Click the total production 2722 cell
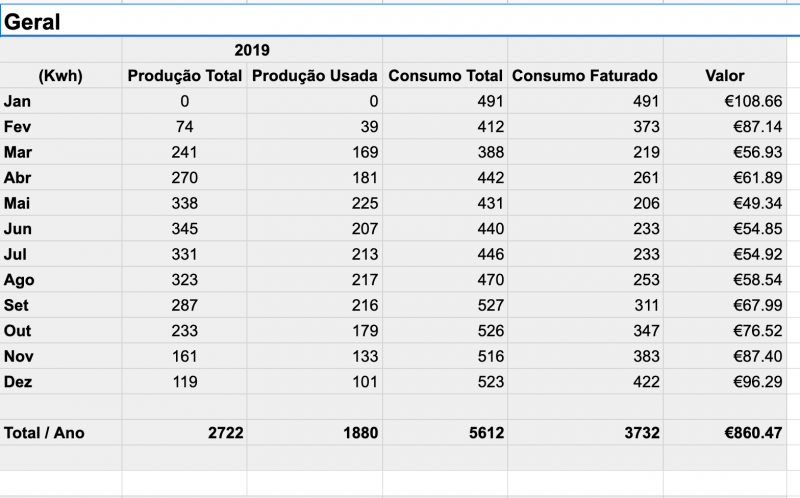Image resolution: width=800 pixels, height=498 pixels. point(184,433)
